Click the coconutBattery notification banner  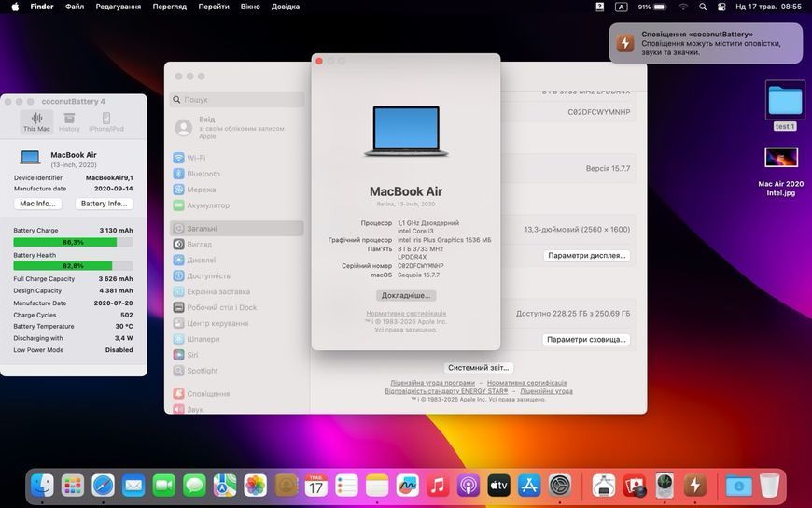click(x=706, y=43)
